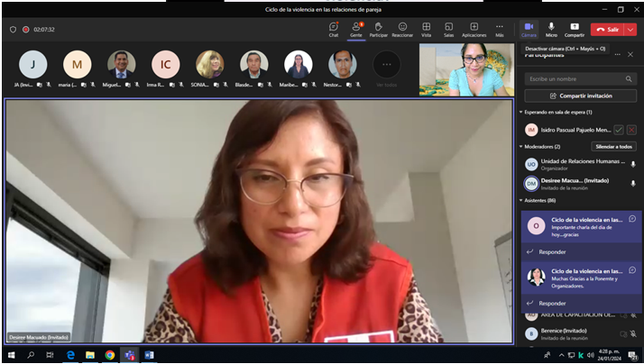This screenshot has width=644, height=364.
Task: Select participant J avatar
Action: [32, 65]
